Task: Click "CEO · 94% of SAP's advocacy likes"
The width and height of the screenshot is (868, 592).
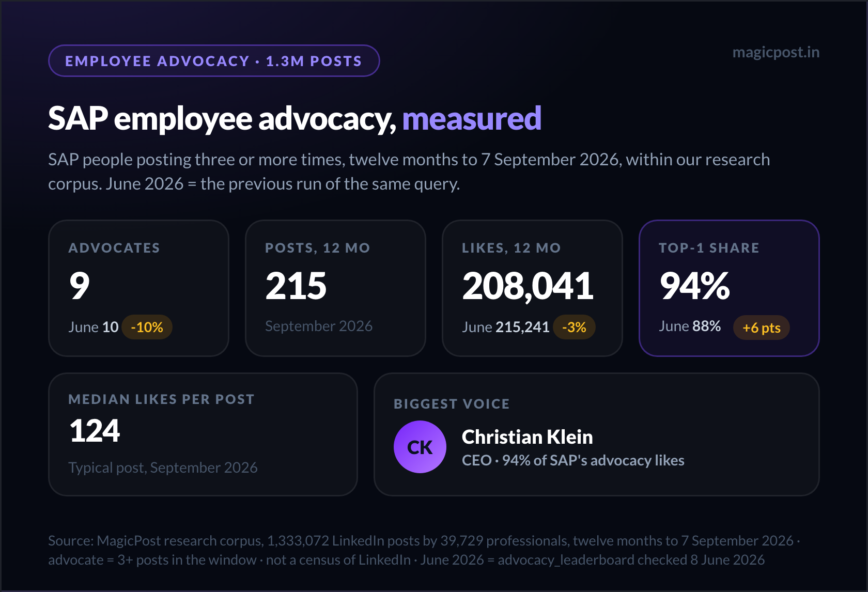Action: 573,460
